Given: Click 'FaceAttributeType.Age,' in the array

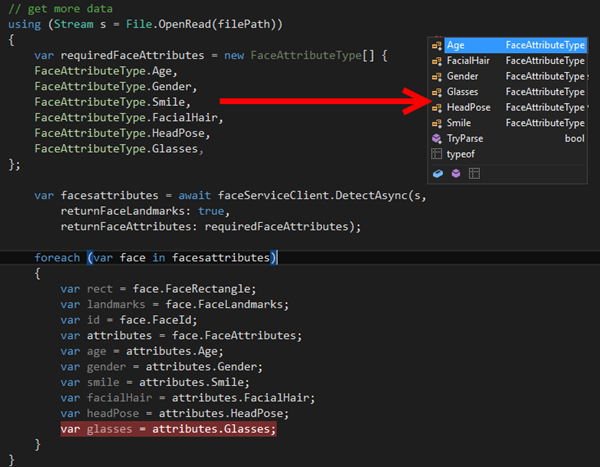Looking at the screenshot, I should coord(106,71).
